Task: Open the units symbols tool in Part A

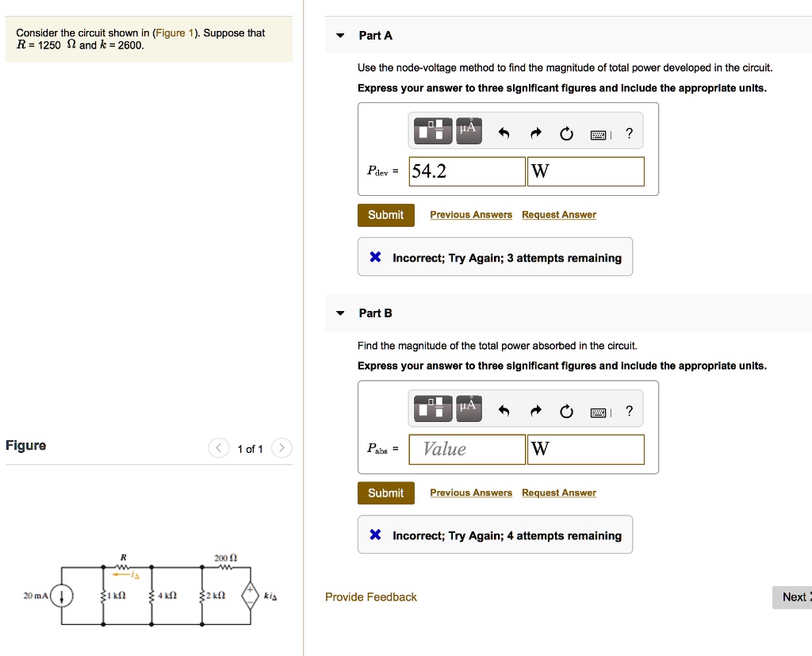Action: pos(469,131)
